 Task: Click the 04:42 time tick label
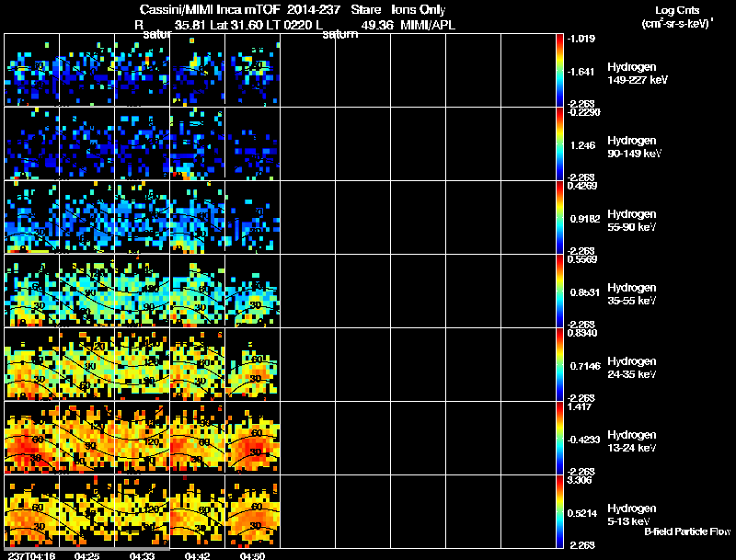coord(197,554)
